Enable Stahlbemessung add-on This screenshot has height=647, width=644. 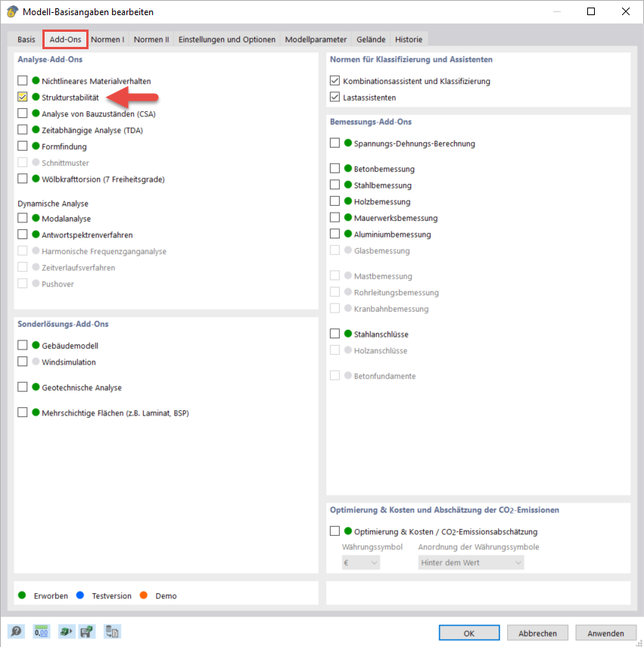tap(335, 185)
